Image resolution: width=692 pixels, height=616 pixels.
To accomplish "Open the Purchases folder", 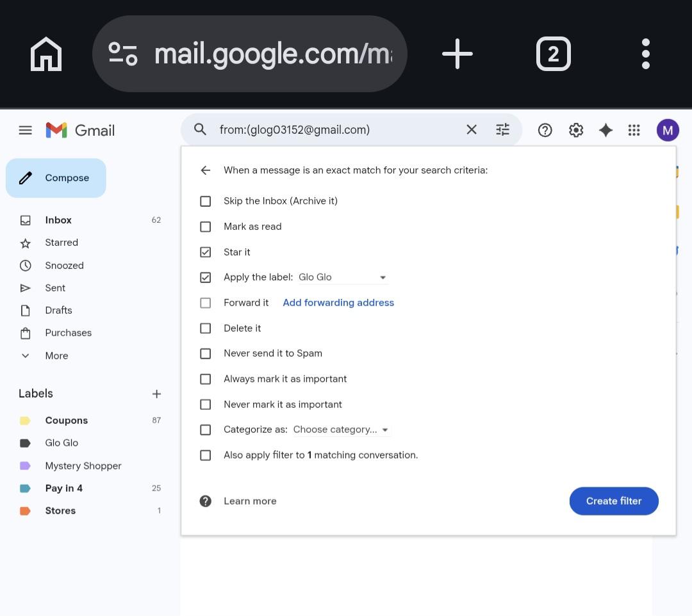I will tap(69, 333).
